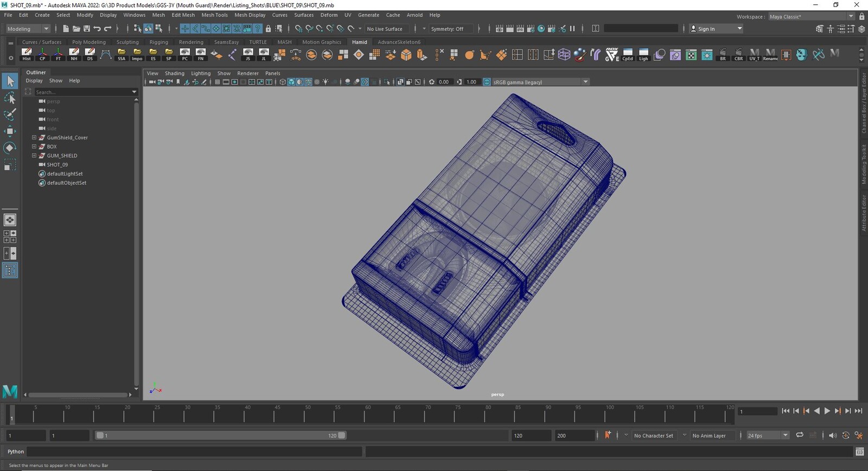Click the orange sphere shelf icon

coord(469,54)
